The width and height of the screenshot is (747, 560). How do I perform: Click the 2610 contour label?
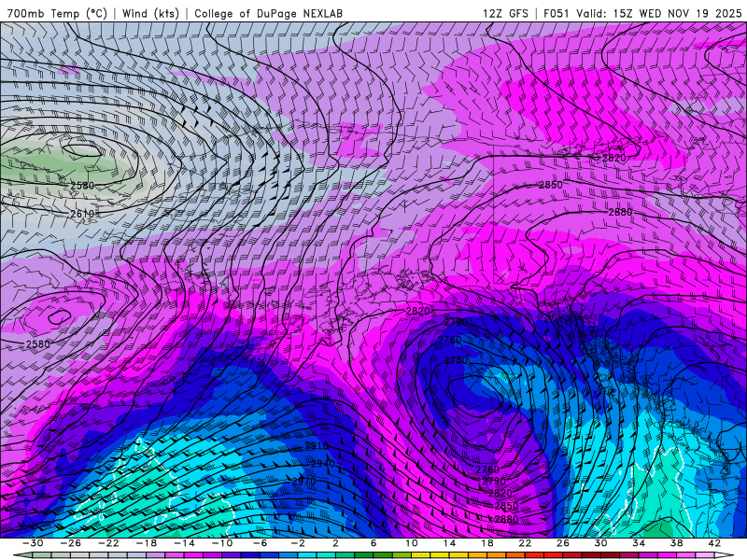click(x=82, y=215)
